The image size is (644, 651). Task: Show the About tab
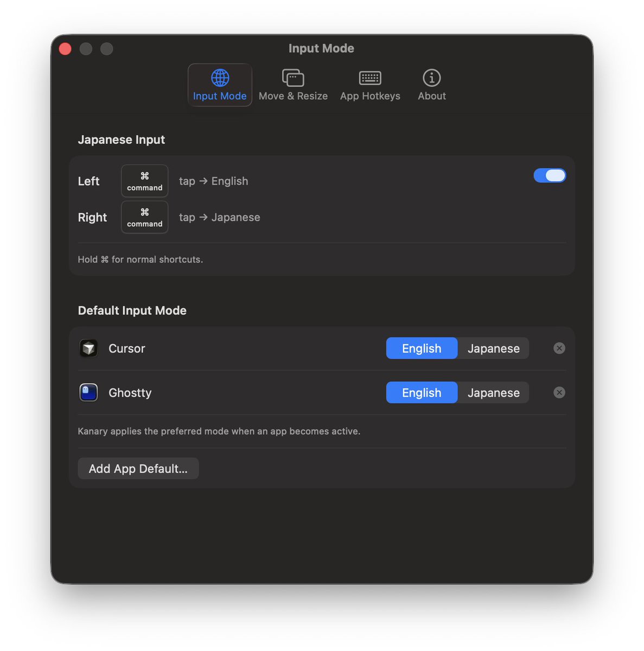click(432, 85)
